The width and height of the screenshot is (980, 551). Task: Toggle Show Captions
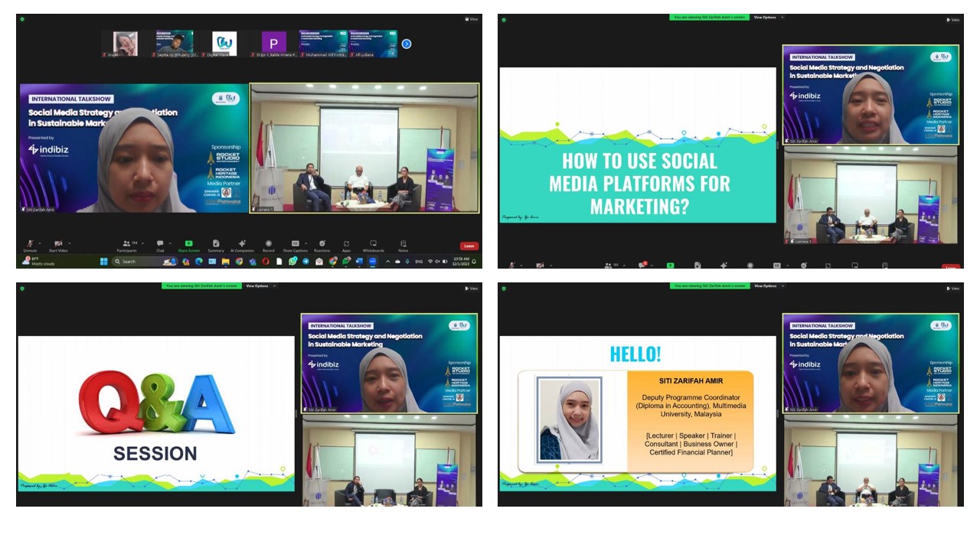[x=295, y=246]
